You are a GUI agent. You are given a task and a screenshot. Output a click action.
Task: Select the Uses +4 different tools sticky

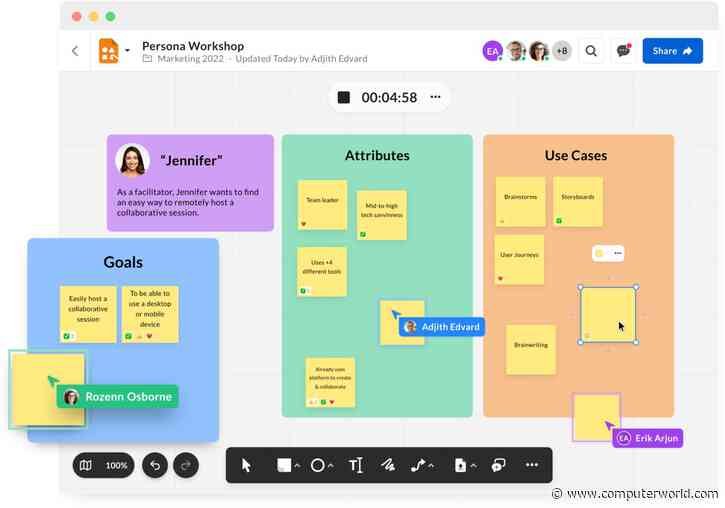(322, 271)
